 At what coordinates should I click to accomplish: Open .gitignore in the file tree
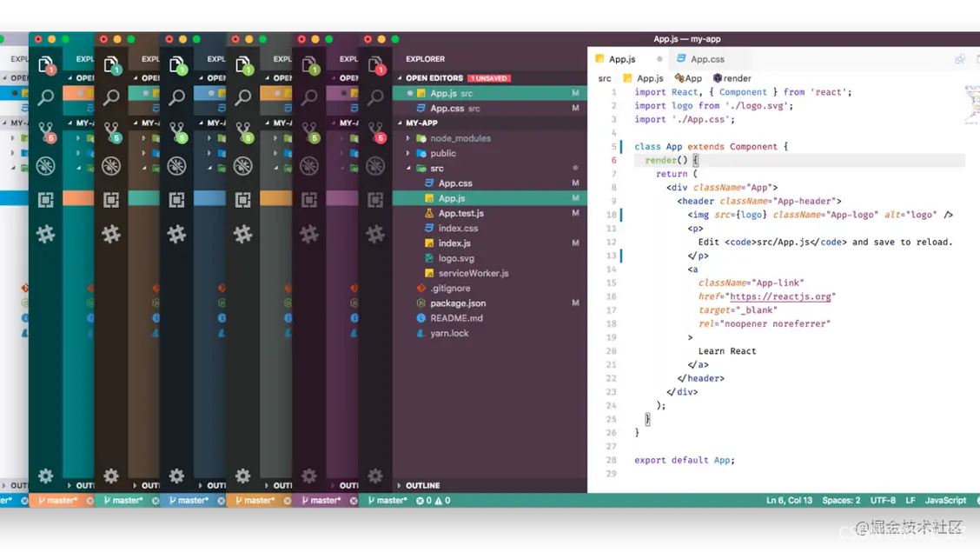pos(489,289)
